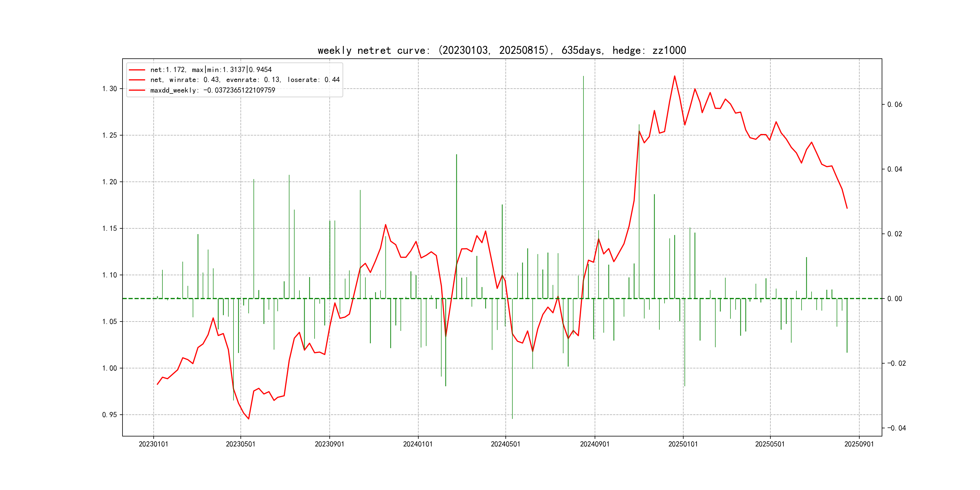Click the 0.00 right axis label
This screenshot has height=490, width=980.
pos(894,299)
